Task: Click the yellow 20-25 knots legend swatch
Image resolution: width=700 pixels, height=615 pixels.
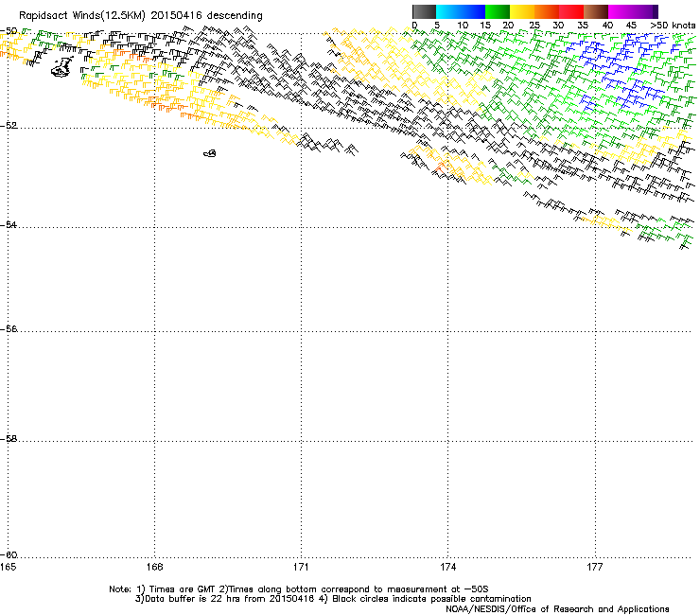Action: [522, 11]
